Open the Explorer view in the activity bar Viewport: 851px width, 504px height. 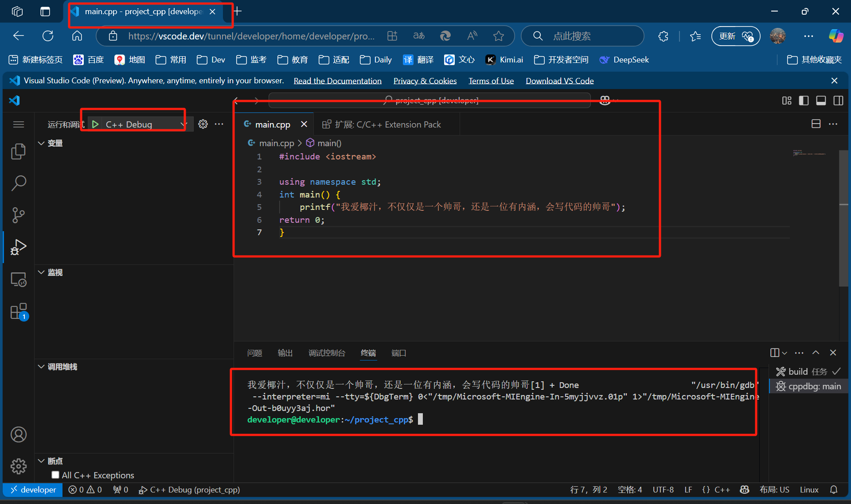click(18, 151)
